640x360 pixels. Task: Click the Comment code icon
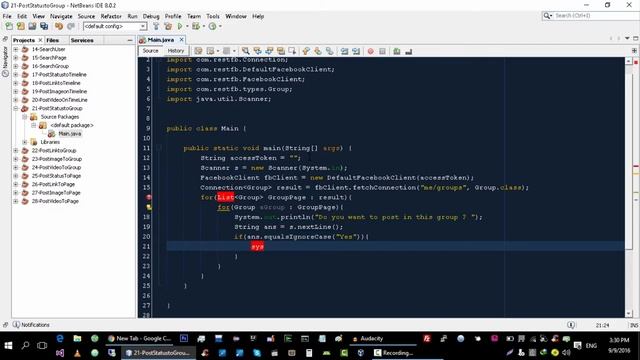pos(397,51)
